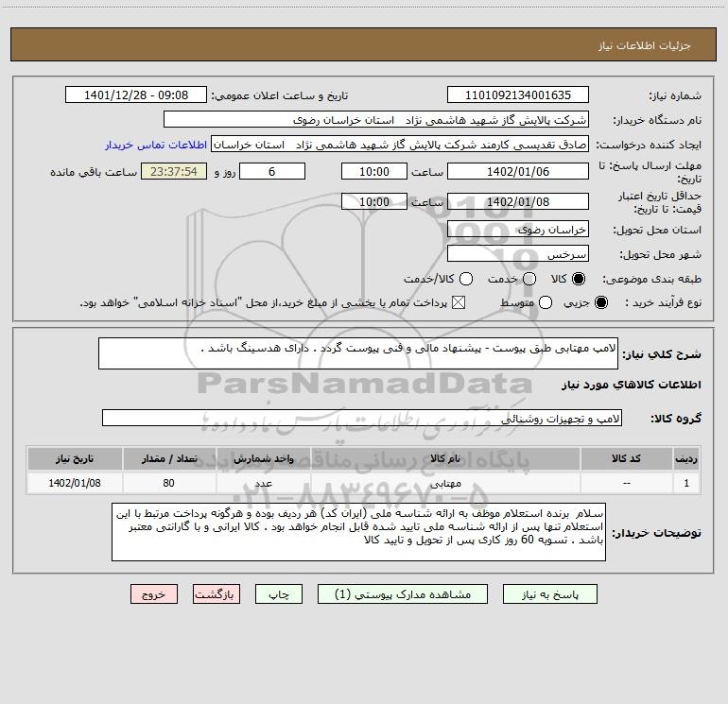Click the چاپ print button
This screenshot has width=728, height=704.
(279, 594)
